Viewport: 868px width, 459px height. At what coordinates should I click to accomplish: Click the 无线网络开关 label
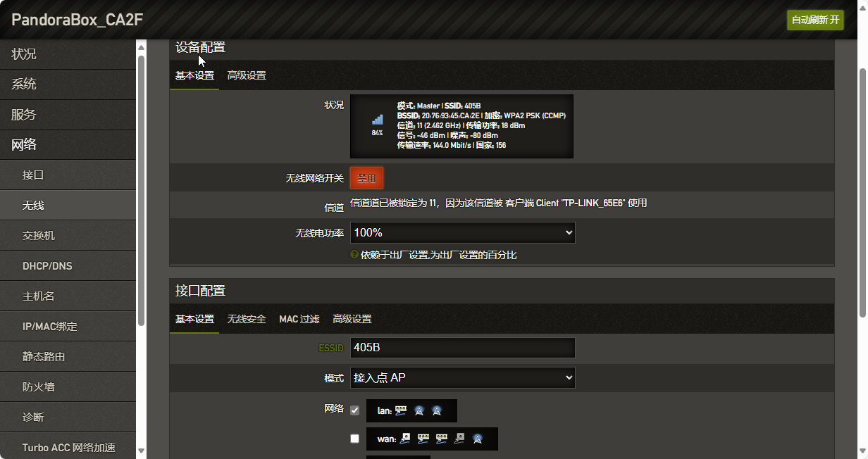314,178
